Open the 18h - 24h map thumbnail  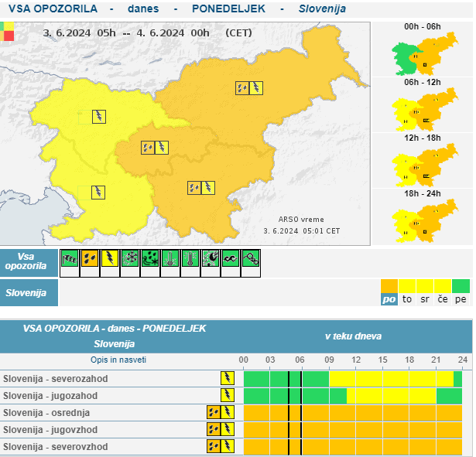tap(422, 220)
